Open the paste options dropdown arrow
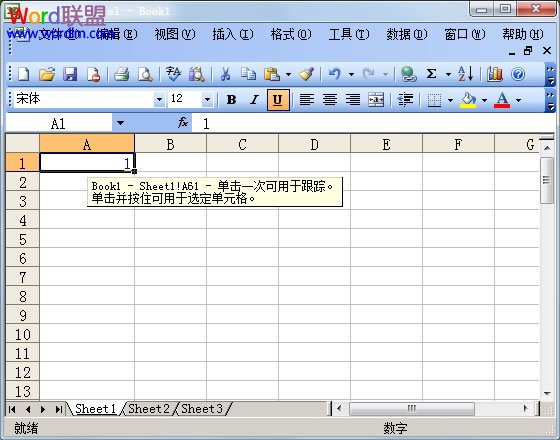Viewport: 560px width, 440px height. 288,75
